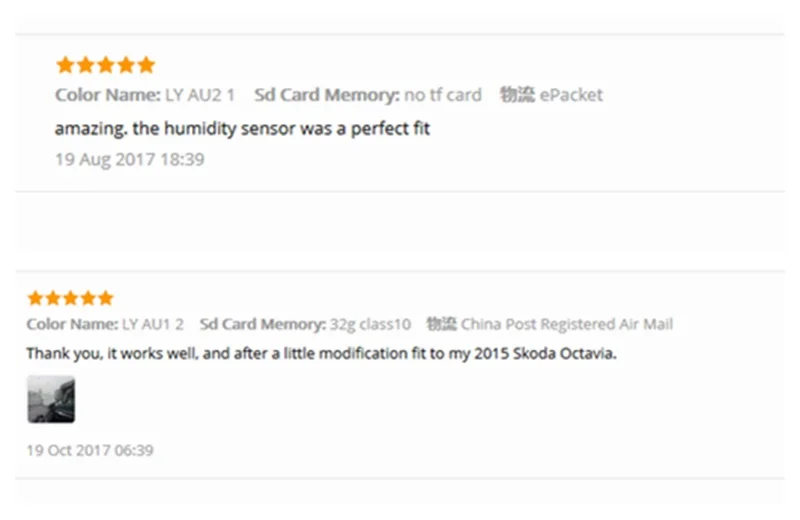Screen dimensions: 800x520
Task: Click the Color Name LY AU2 1 label
Action: pyautogui.click(x=145, y=95)
